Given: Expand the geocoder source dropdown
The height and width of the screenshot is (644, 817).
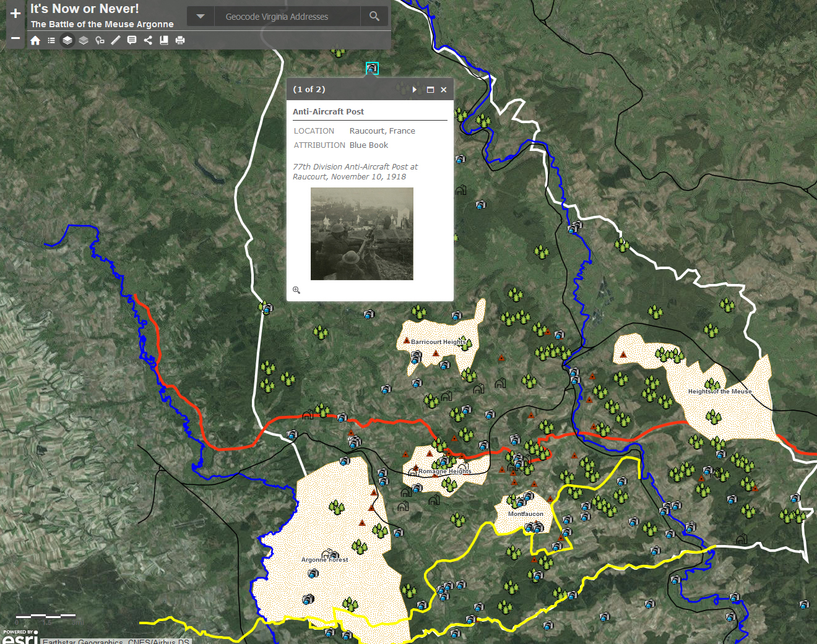Looking at the screenshot, I should (200, 17).
